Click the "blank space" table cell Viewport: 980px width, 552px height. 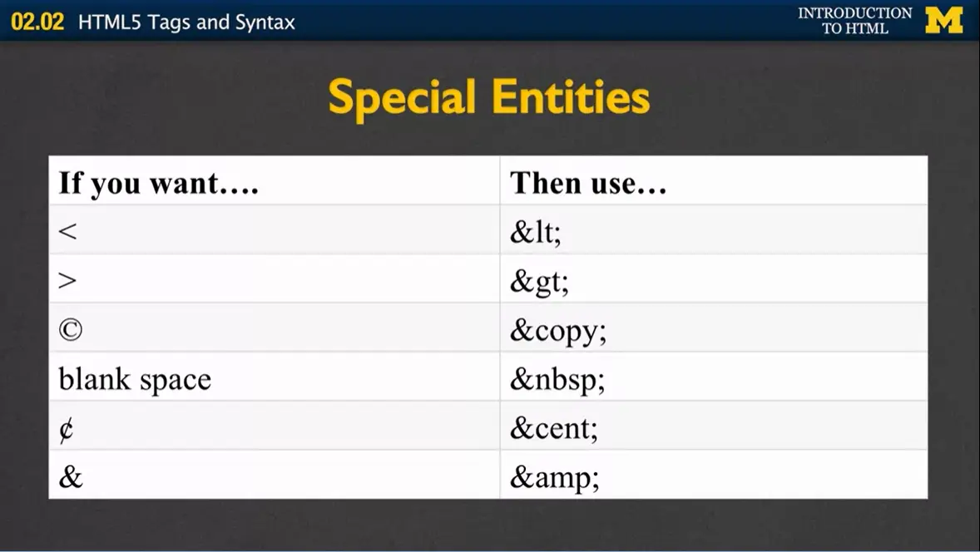pos(135,379)
